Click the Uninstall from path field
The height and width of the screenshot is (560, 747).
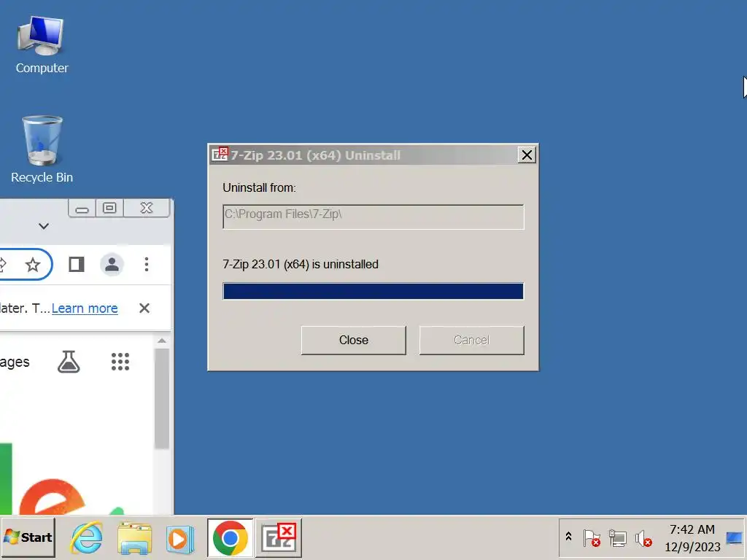pos(373,217)
